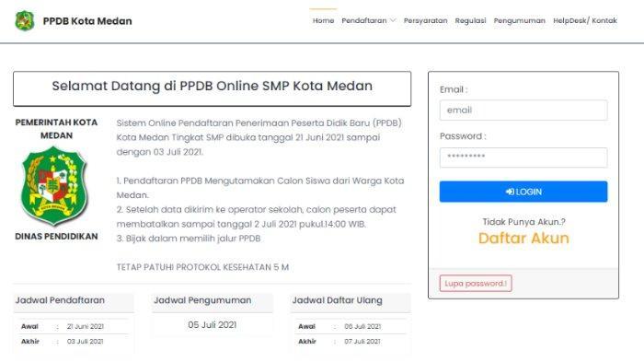Click the PPDB Kota Medan logo icon
644x362 pixels.
25,20
